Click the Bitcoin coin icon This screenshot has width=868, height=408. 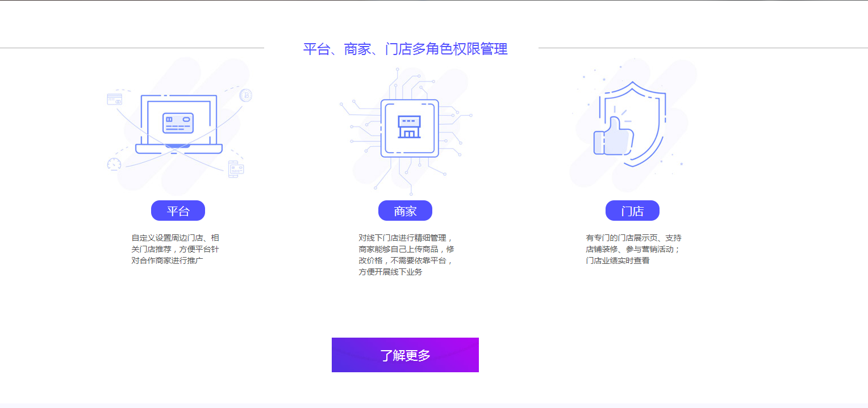245,95
